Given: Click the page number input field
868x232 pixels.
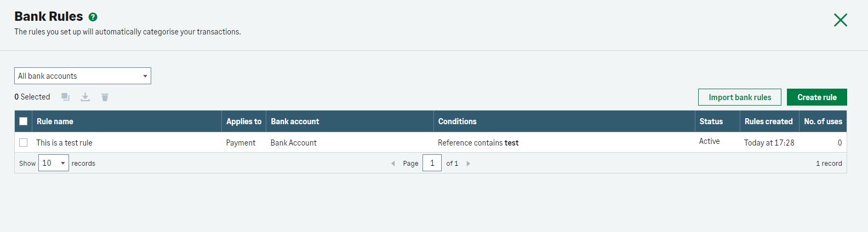Looking at the screenshot, I should 432,163.
